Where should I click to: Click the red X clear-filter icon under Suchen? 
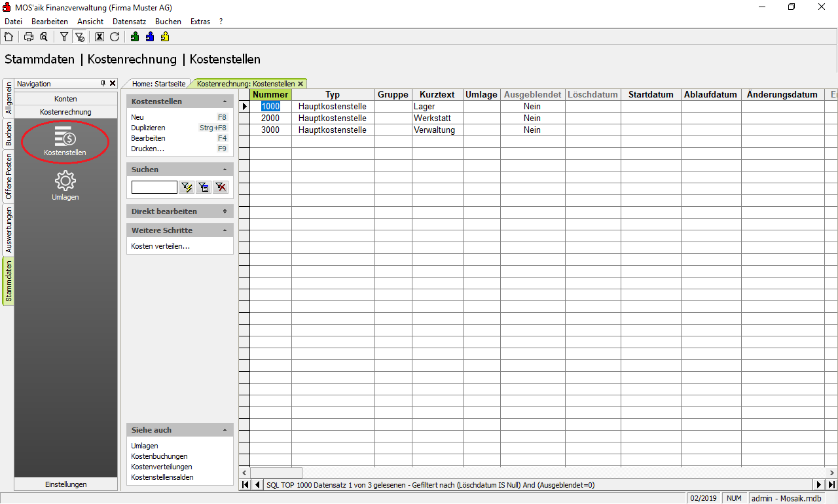(221, 187)
